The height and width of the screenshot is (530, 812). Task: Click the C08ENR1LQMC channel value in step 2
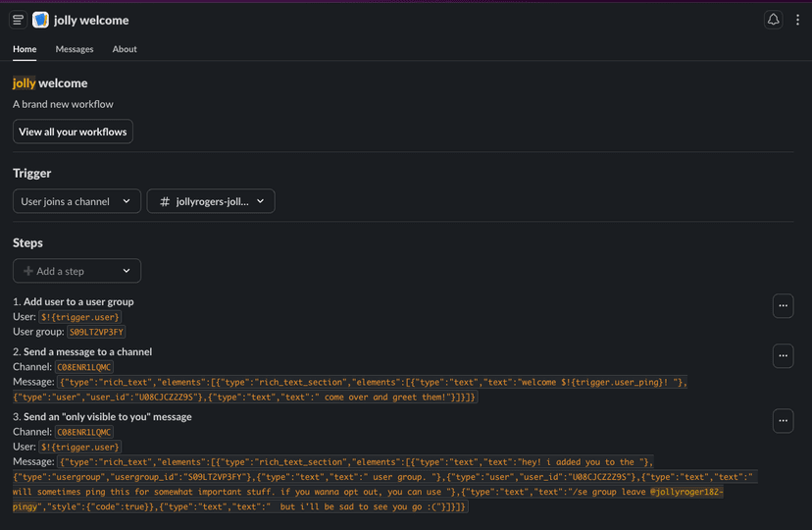pos(84,367)
